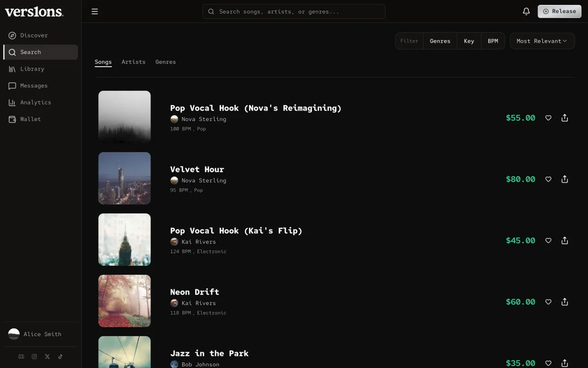Open the Jazz in the Park title

click(x=209, y=353)
